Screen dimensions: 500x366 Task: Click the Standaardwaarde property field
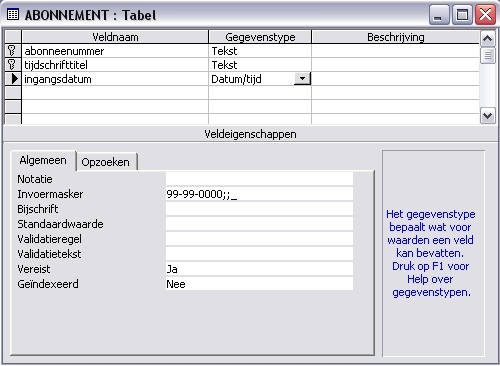259,224
